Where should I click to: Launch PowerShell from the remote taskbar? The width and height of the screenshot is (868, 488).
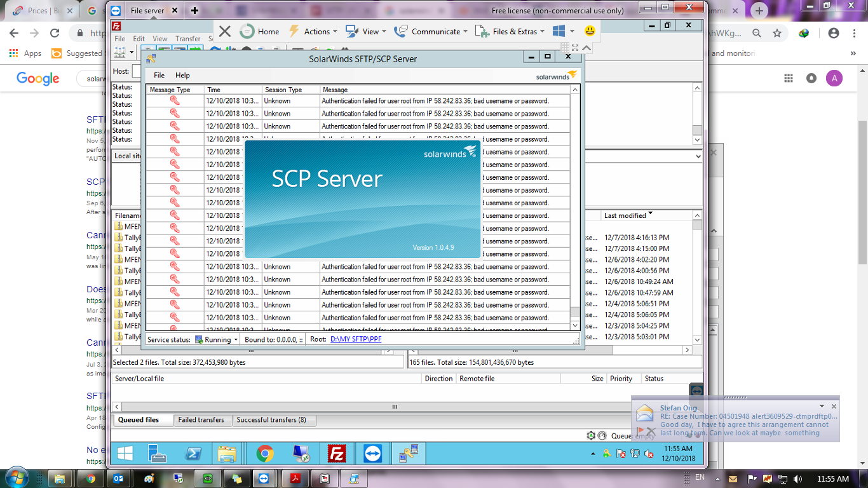[x=193, y=454]
